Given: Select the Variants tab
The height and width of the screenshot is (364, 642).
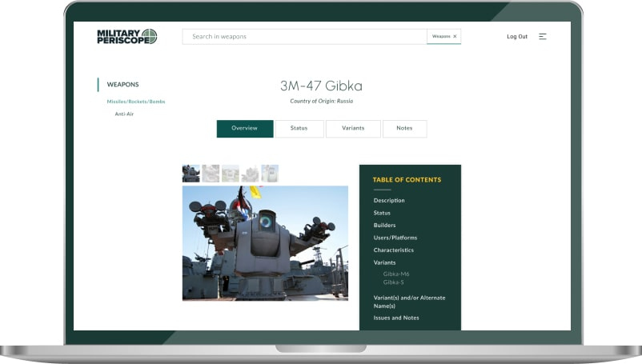Looking at the screenshot, I should pos(353,129).
